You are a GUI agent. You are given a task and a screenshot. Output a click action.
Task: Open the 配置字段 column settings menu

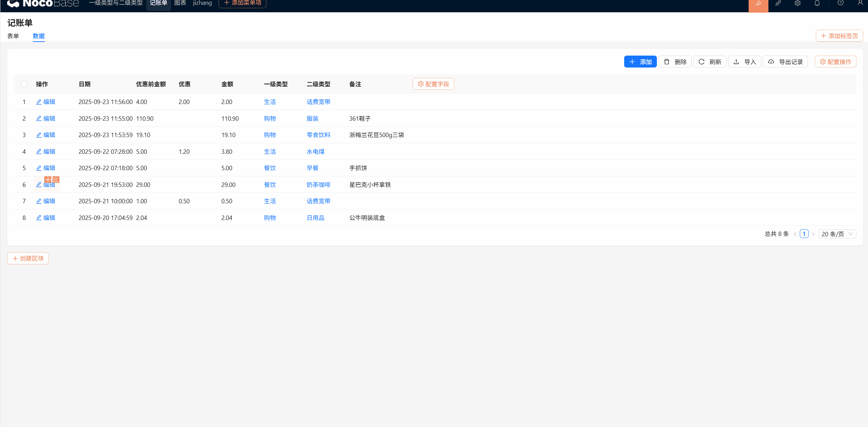tap(433, 84)
